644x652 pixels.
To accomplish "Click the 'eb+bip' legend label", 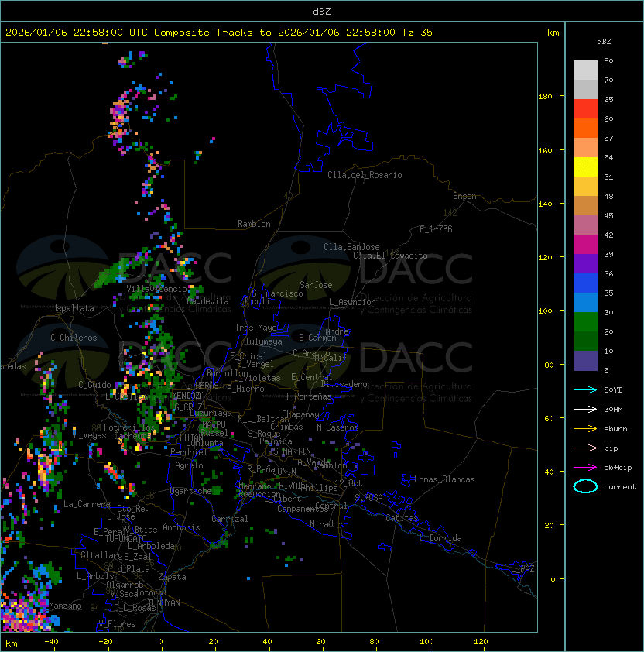I will (618, 468).
